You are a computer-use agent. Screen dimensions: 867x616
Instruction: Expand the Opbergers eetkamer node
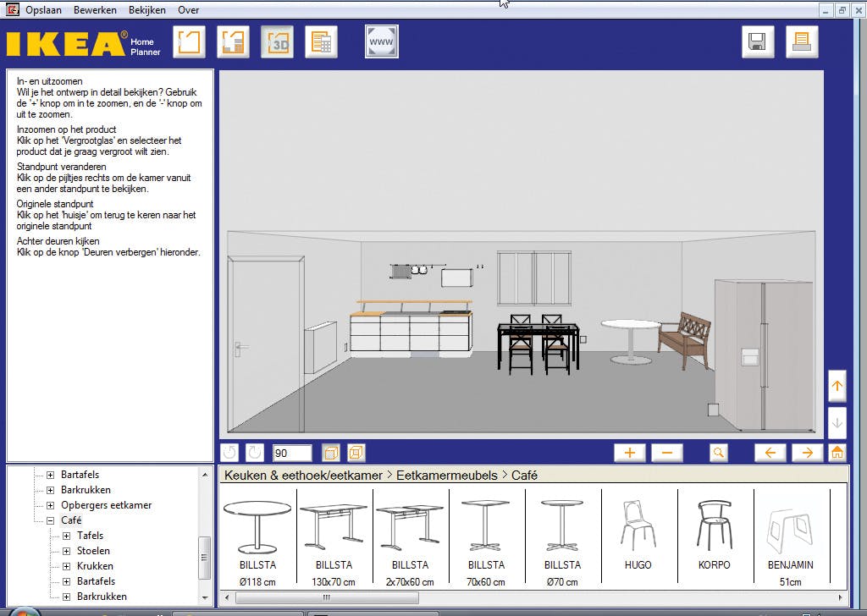pyautogui.click(x=51, y=505)
